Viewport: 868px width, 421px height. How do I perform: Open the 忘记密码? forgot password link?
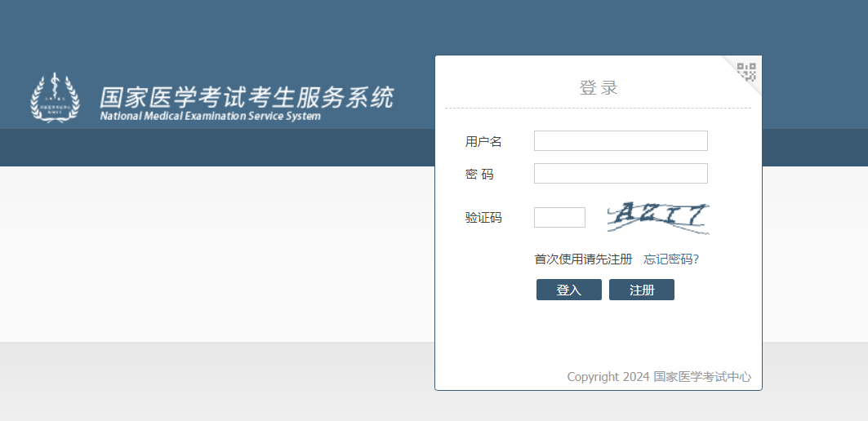coord(671,259)
